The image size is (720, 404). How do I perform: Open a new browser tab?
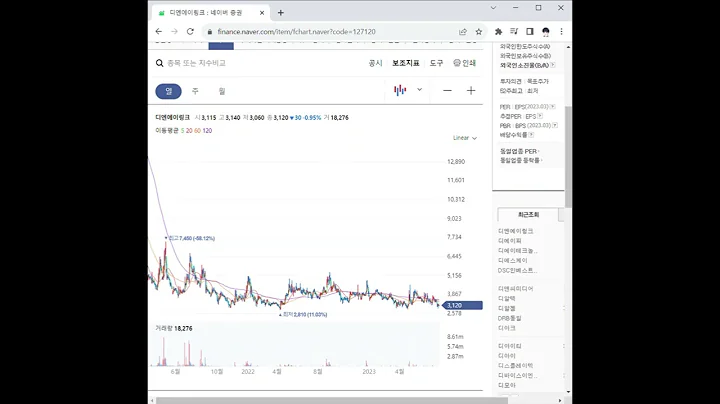281,13
